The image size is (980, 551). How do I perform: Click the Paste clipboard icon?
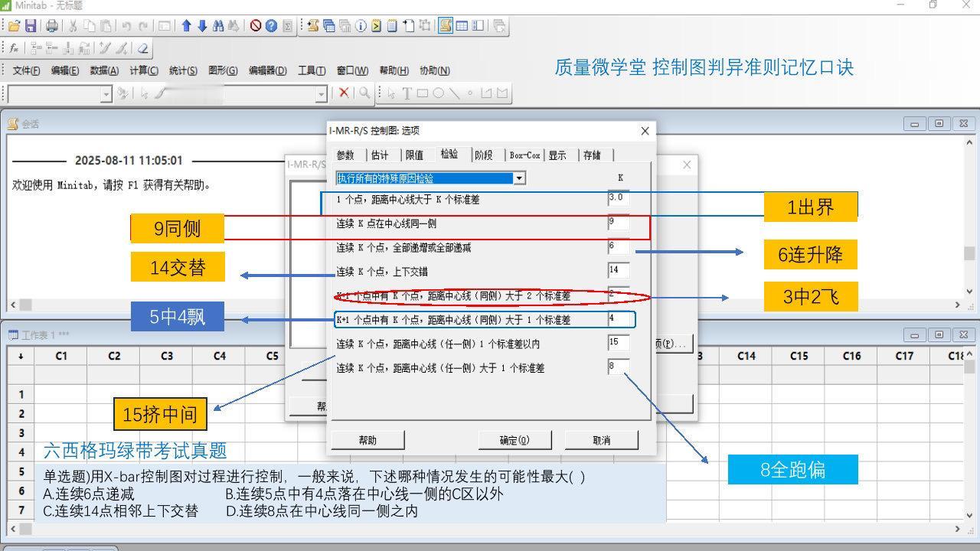106,26
